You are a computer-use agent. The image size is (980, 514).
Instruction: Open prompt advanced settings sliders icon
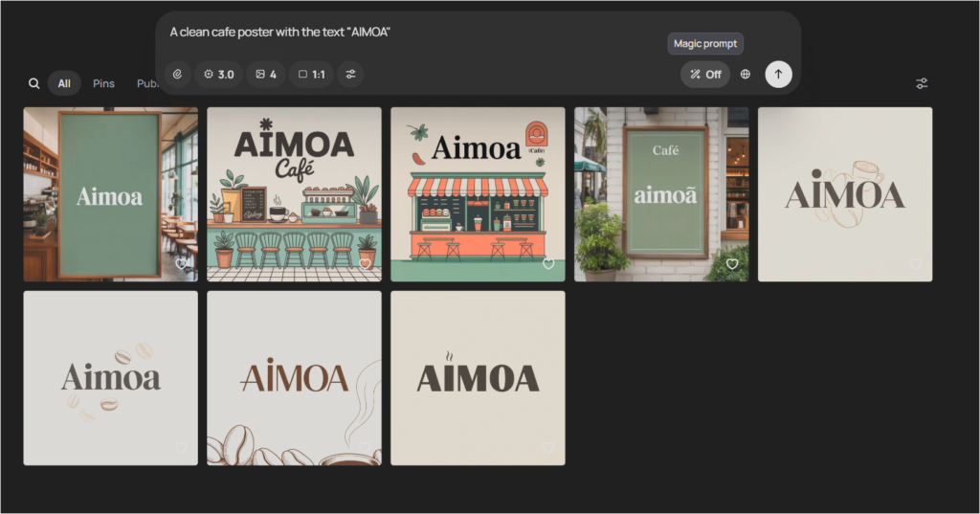[350, 74]
